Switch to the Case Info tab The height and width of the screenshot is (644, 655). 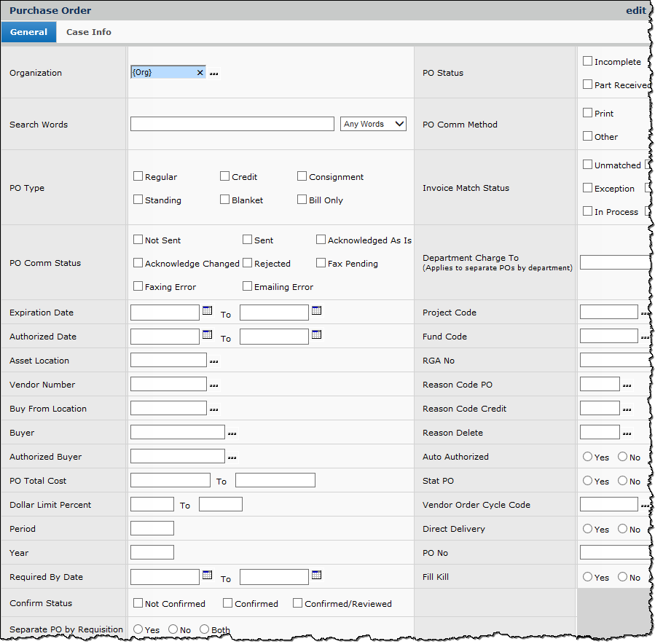[89, 32]
